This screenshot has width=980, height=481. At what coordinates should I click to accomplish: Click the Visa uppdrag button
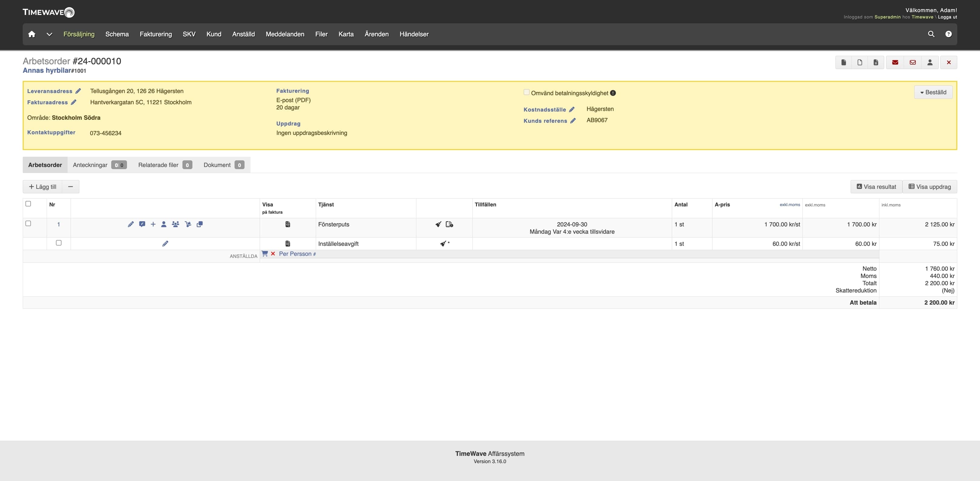pyautogui.click(x=930, y=187)
